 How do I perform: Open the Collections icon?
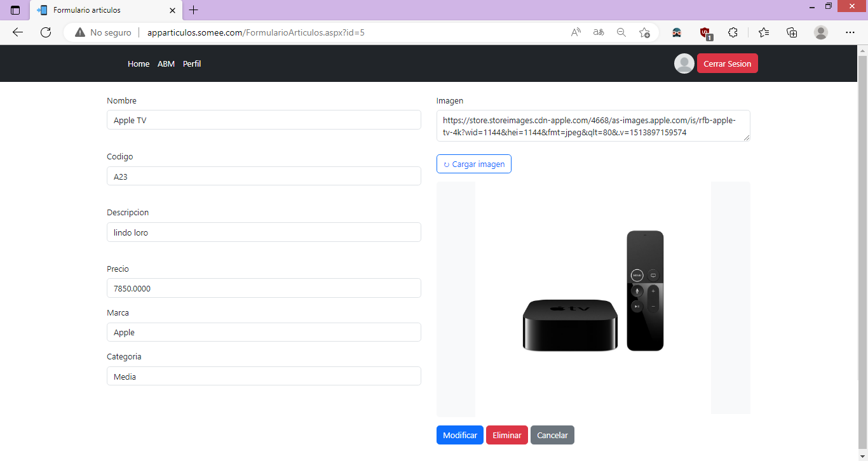(x=792, y=32)
